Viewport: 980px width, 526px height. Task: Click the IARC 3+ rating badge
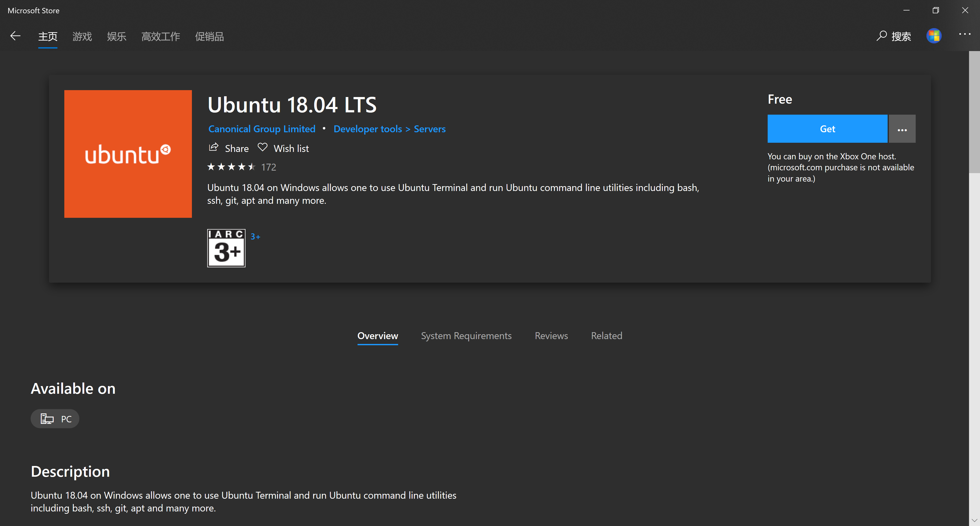tap(226, 248)
